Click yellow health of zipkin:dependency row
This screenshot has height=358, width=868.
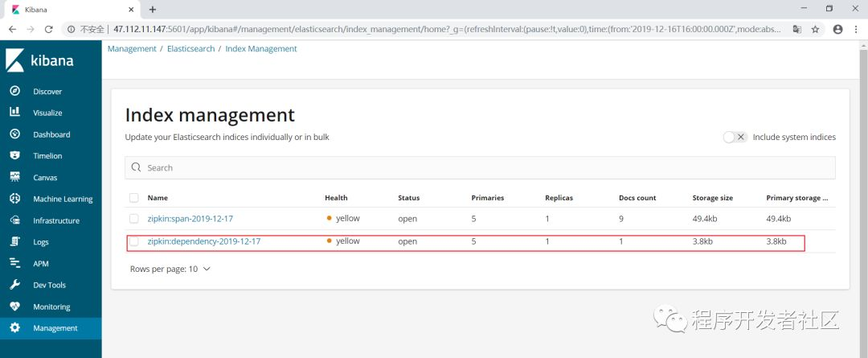click(x=343, y=241)
